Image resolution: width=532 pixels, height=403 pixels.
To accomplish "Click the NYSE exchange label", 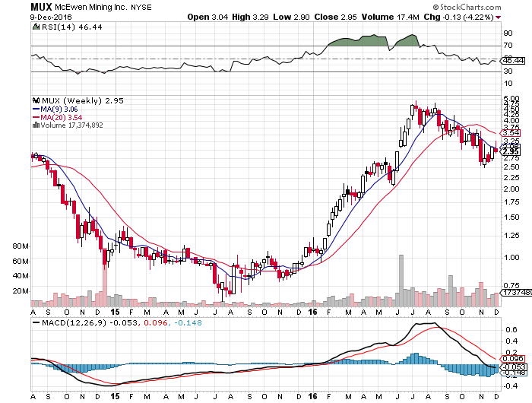I will 141,7.
